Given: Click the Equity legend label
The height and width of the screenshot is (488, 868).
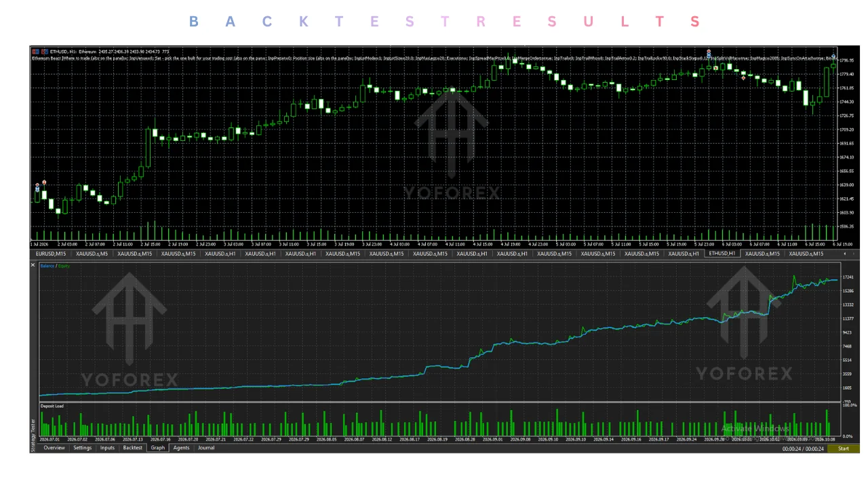Looking at the screenshot, I should coord(64,266).
